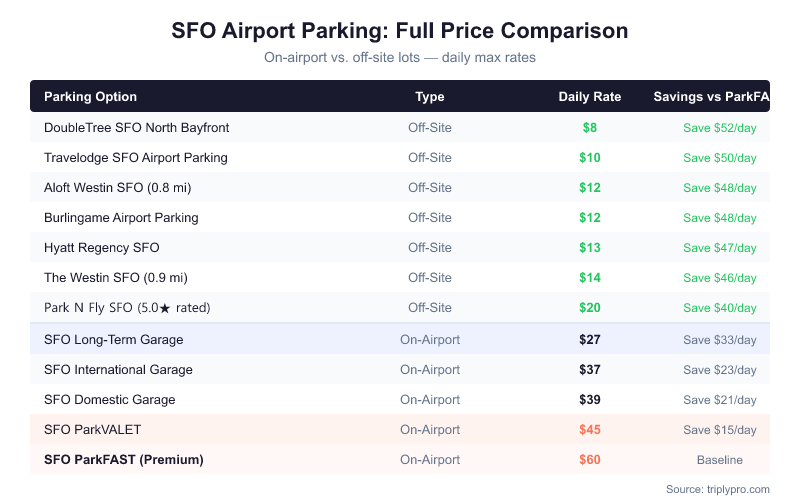Select SFO Long-Term Garage row name
The image size is (800, 500).
[x=114, y=339]
